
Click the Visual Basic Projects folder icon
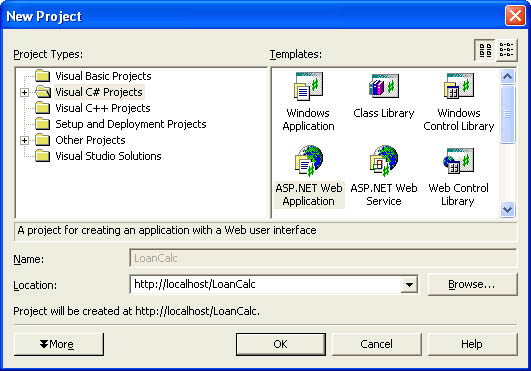pyautogui.click(x=43, y=76)
